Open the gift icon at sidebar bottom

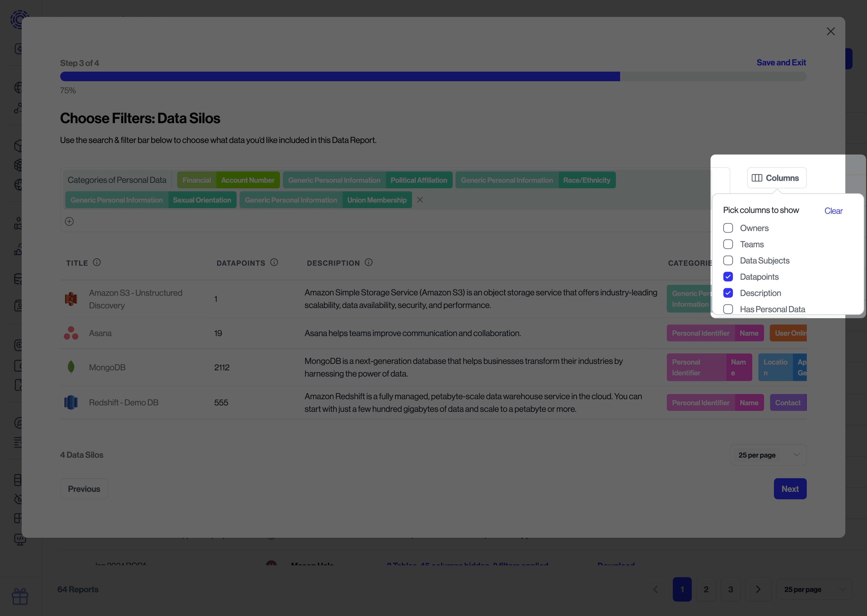tap(20, 596)
